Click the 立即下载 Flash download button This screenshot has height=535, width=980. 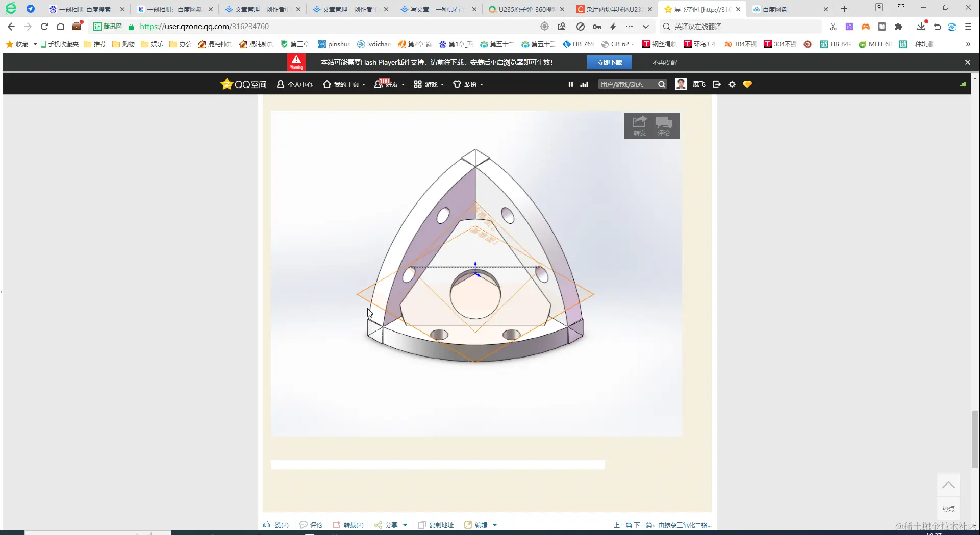pos(610,62)
